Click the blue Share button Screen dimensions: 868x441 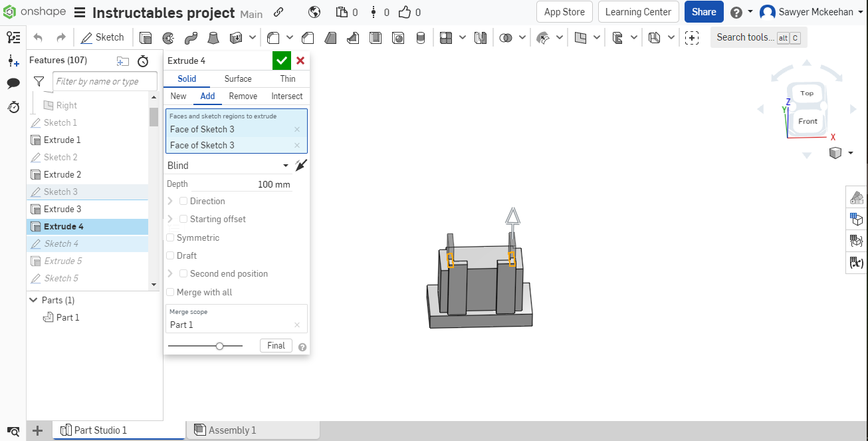point(703,12)
